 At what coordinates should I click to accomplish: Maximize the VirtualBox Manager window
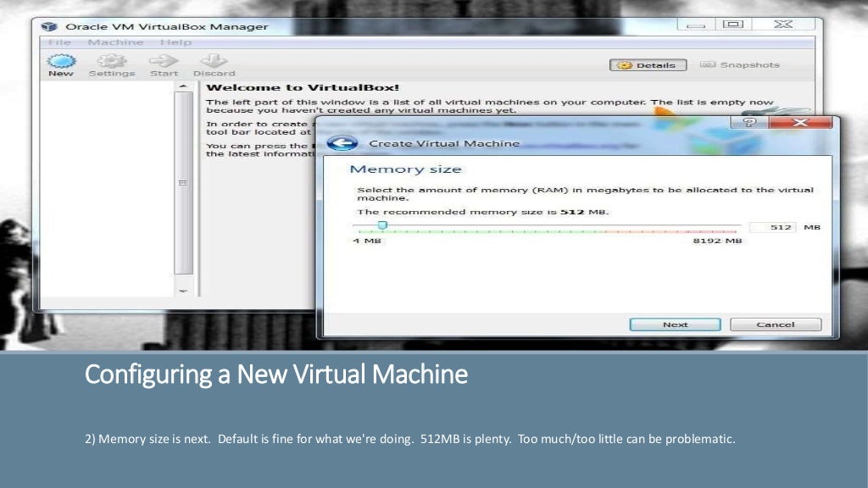point(733,25)
